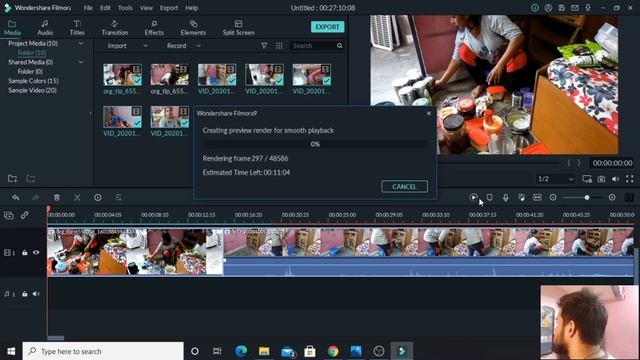The image size is (640, 360).
Task: Mute audio track 1 speaker
Action: click(36, 294)
